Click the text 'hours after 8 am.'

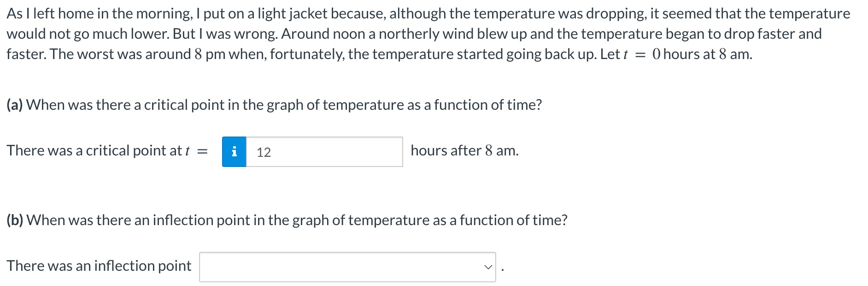[x=464, y=150]
